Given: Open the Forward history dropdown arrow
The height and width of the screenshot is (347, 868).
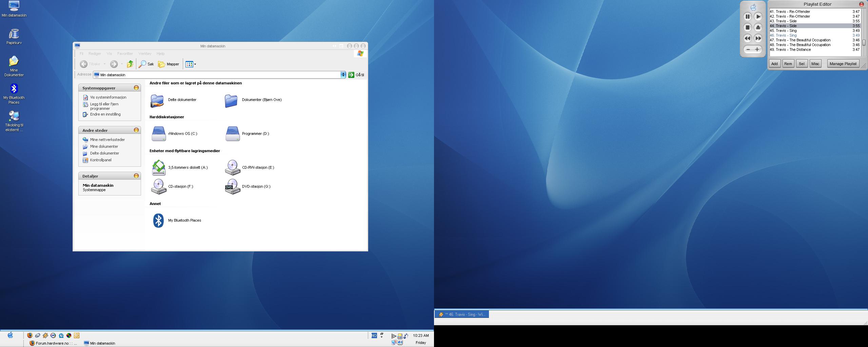Looking at the screenshot, I should tap(122, 64).
